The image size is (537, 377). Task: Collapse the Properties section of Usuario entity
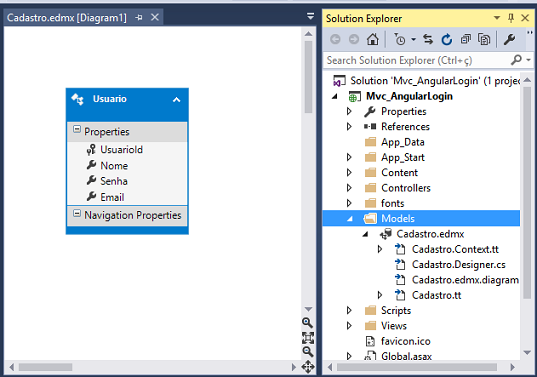point(77,129)
